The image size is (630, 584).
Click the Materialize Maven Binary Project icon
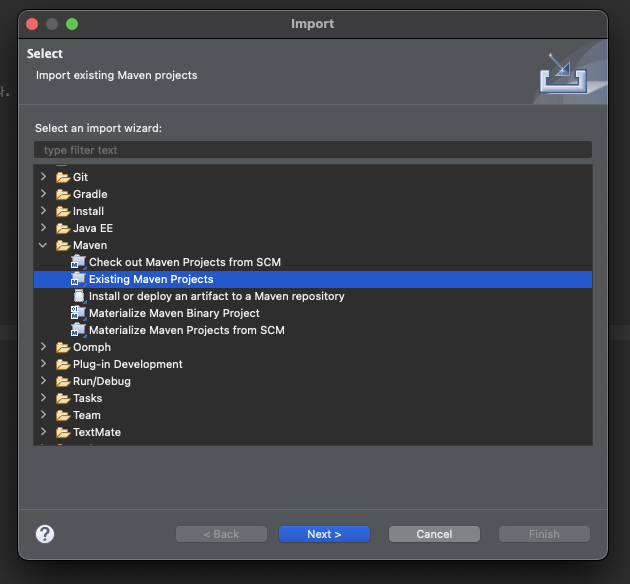coord(78,313)
